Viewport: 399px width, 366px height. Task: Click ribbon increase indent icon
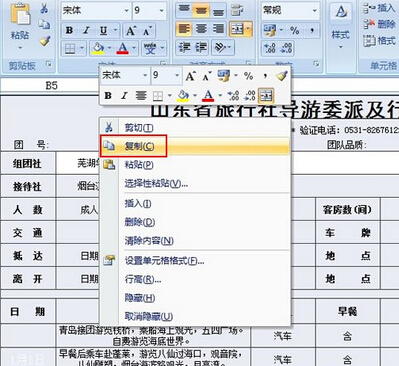click(201, 47)
